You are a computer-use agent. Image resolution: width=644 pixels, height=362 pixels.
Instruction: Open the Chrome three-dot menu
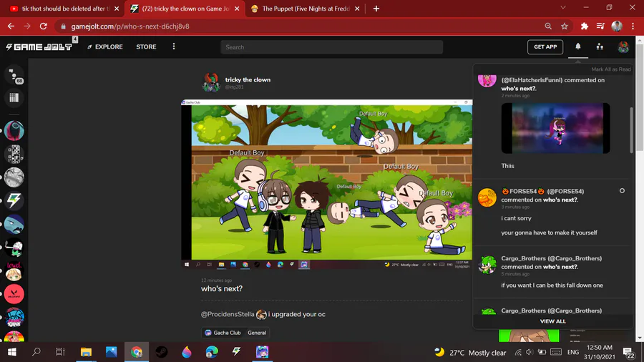(633, 26)
